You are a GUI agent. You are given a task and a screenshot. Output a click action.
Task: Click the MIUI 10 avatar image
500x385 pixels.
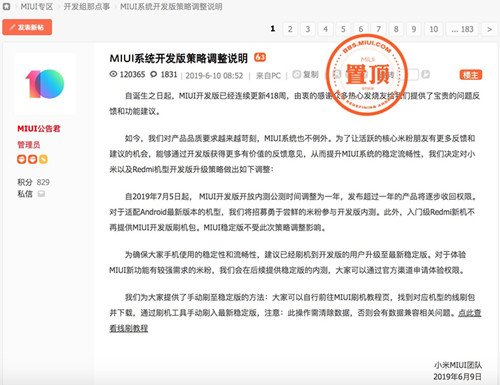point(45,84)
